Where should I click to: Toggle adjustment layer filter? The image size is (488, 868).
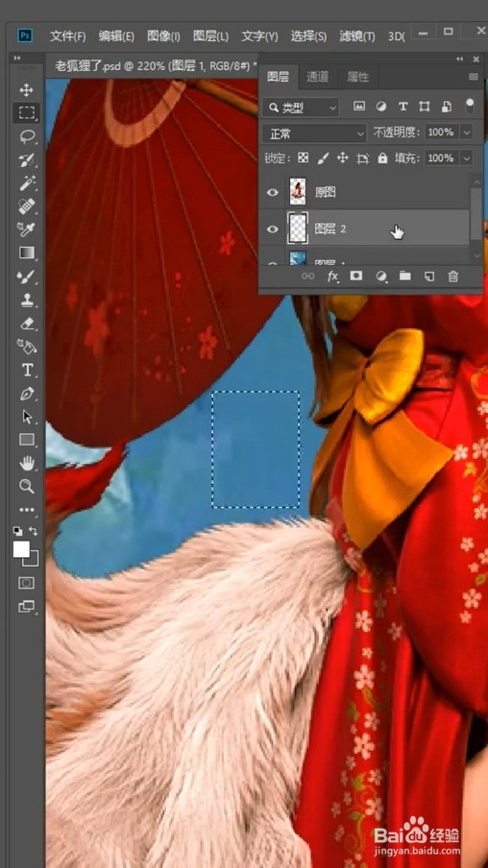[381, 107]
